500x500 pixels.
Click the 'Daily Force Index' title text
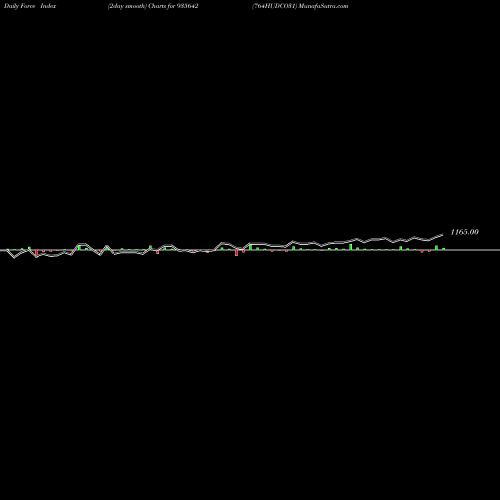pos(30,6)
